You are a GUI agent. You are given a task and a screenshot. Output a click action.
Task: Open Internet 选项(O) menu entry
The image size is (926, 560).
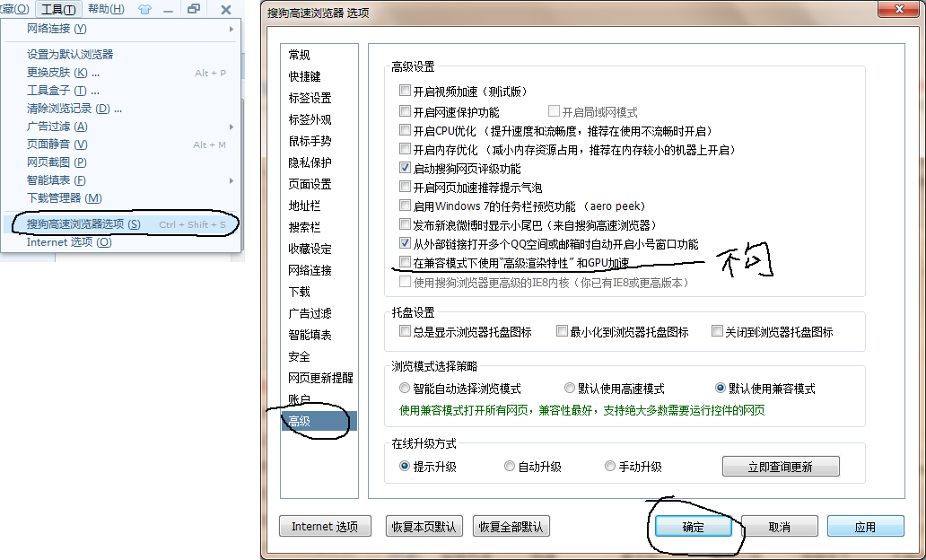click(x=120, y=242)
